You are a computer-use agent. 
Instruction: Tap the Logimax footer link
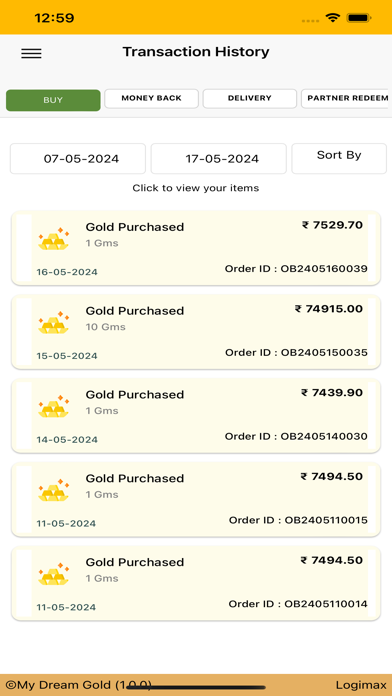(360, 685)
